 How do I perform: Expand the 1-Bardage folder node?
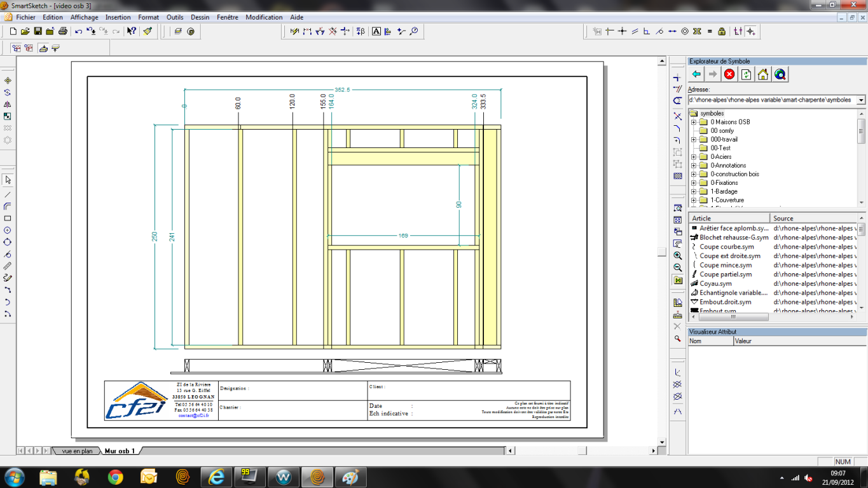point(694,191)
